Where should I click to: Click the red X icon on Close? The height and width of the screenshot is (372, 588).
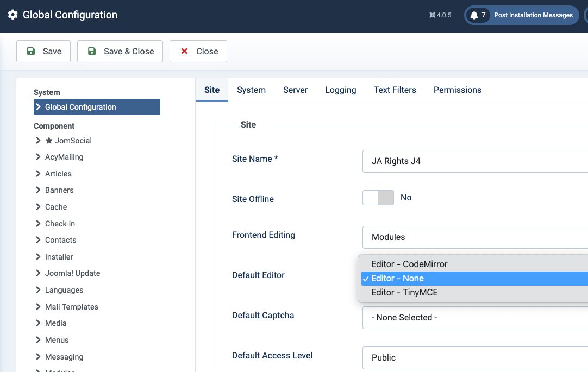[184, 52]
